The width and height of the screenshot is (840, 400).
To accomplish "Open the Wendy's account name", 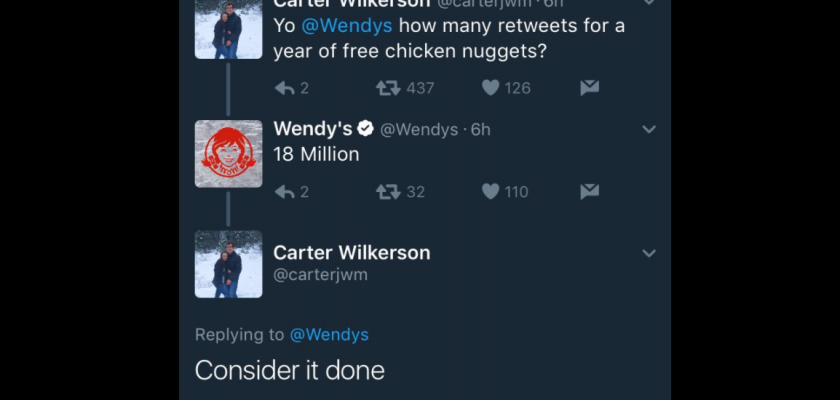I will pos(313,129).
